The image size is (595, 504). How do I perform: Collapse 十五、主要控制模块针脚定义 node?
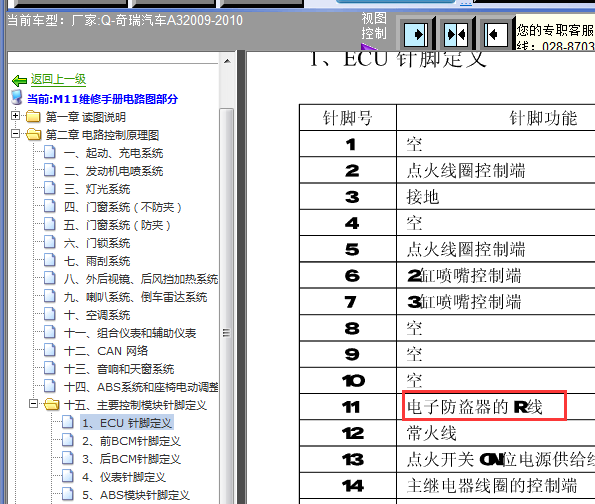pyautogui.click(x=33, y=403)
